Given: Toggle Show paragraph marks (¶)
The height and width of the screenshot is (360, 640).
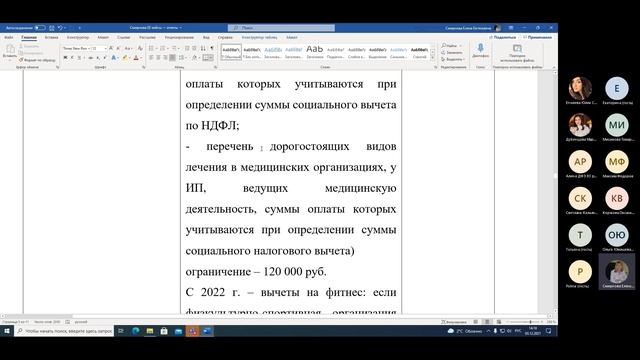Looking at the screenshot, I should coord(212,48).
